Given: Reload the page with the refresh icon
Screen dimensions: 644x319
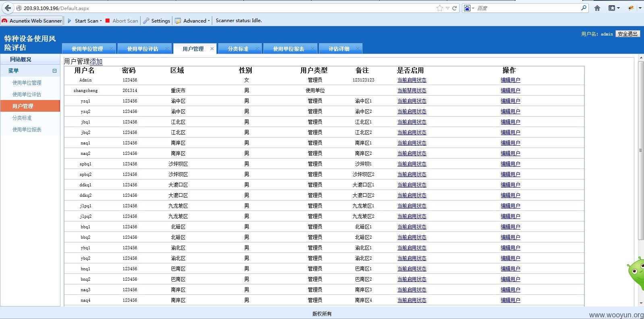Looking at the screenshot, I should (455, 8).
